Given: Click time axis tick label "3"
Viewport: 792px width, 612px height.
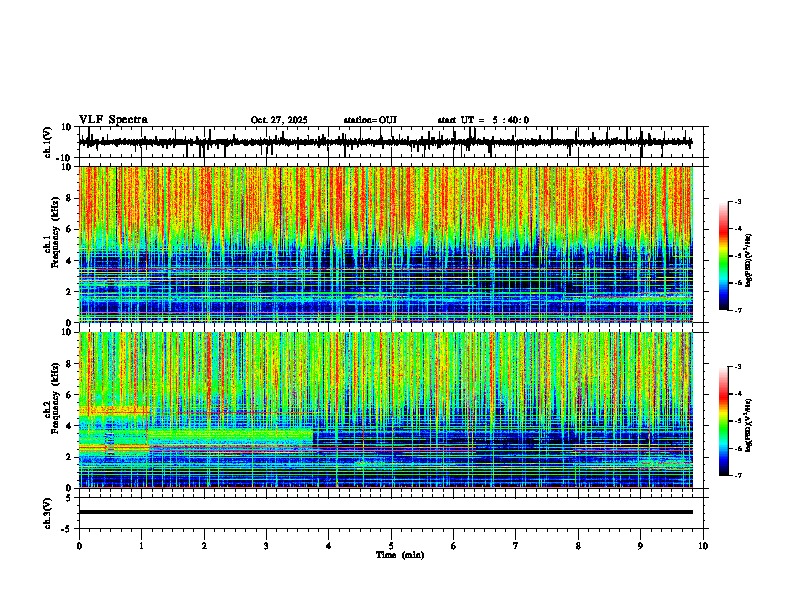Looking at the screenshot, I should (x=266, y=546).
